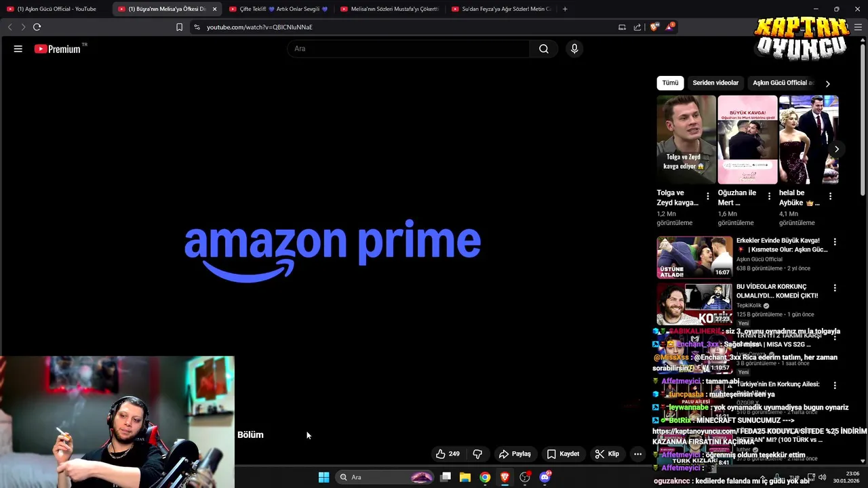Open options for 'Tolga ve Zeyd kavga' short

pyautogui.click(x=707, y=196)
